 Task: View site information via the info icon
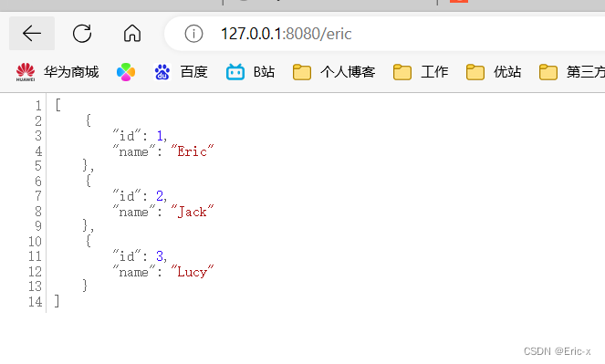point(193,34)
